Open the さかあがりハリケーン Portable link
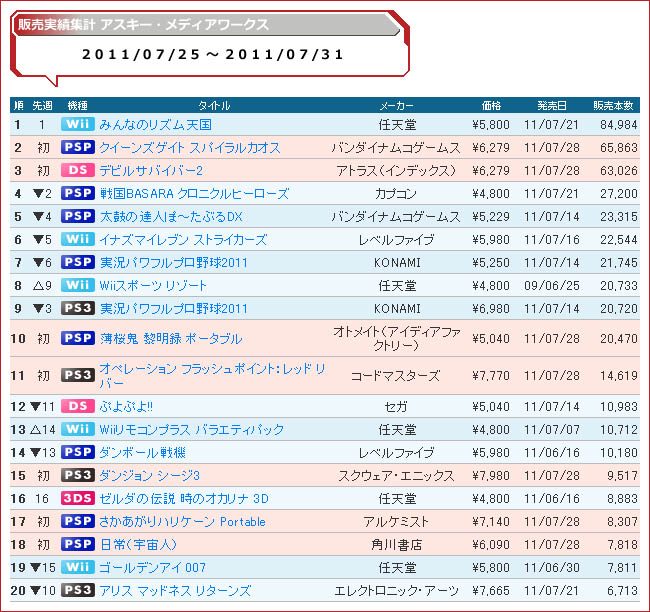This screenshot has height=612, width=650. click(x=182, y=522)
